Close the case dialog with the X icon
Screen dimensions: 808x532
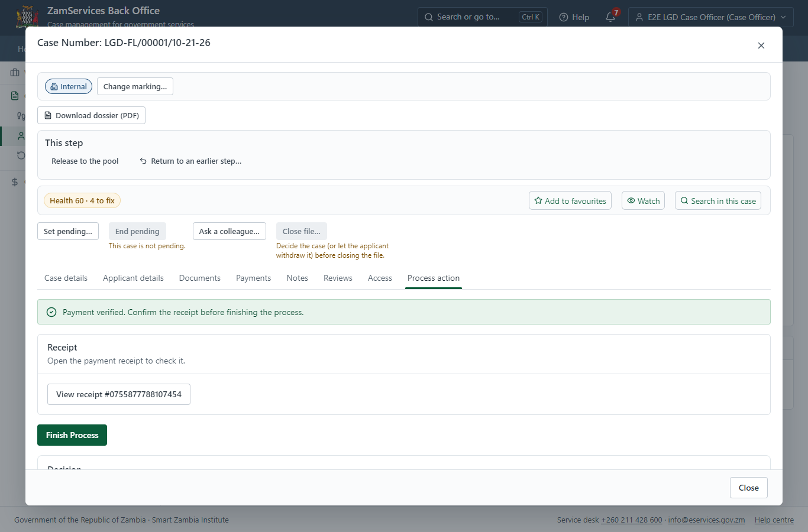coord(761,46)
